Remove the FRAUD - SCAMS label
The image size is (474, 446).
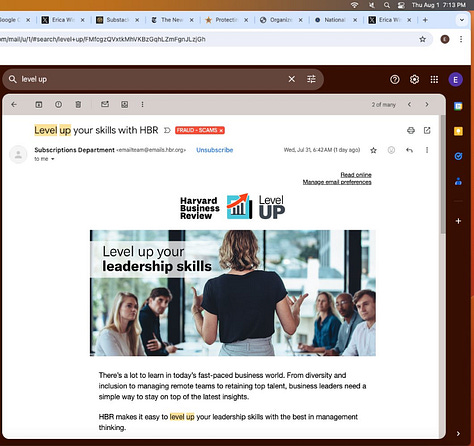coord(221,130)
